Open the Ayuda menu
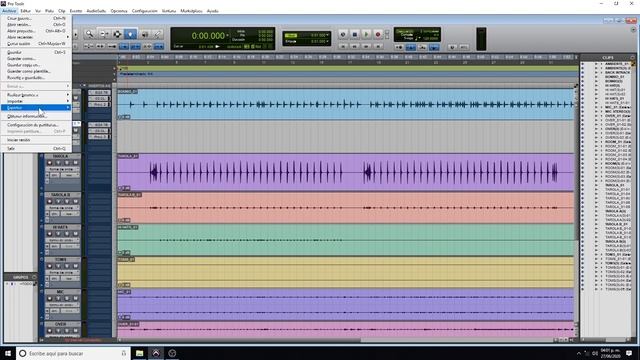640x360 pixels. pyautogui.click(x=213, y=11)
